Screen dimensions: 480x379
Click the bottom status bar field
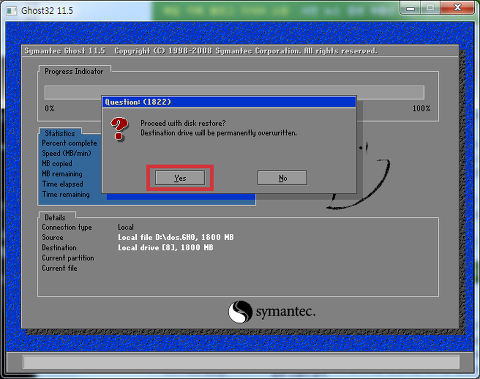point(241,362)
